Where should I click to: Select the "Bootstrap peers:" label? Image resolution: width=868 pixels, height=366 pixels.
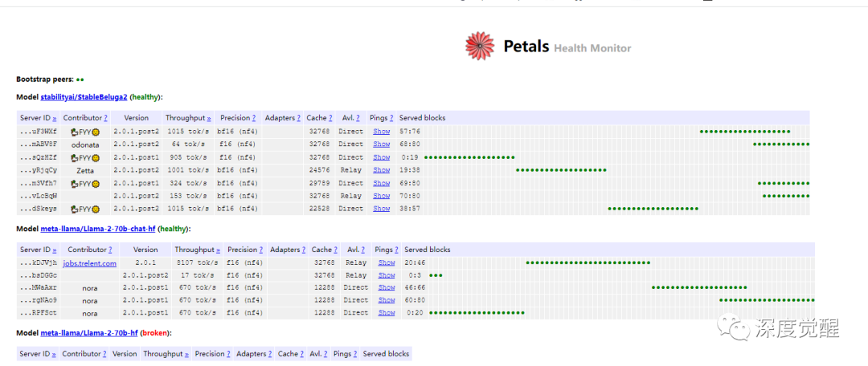coord(45,79)
